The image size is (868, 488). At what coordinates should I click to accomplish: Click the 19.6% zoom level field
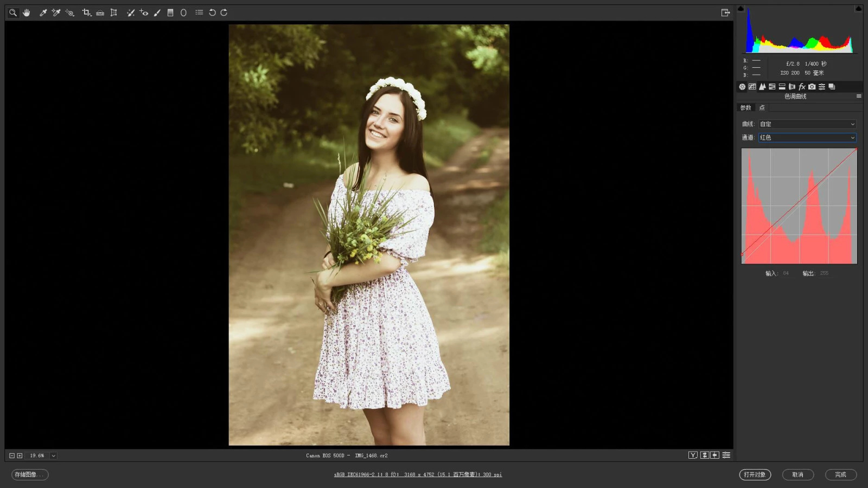(37, 456)
